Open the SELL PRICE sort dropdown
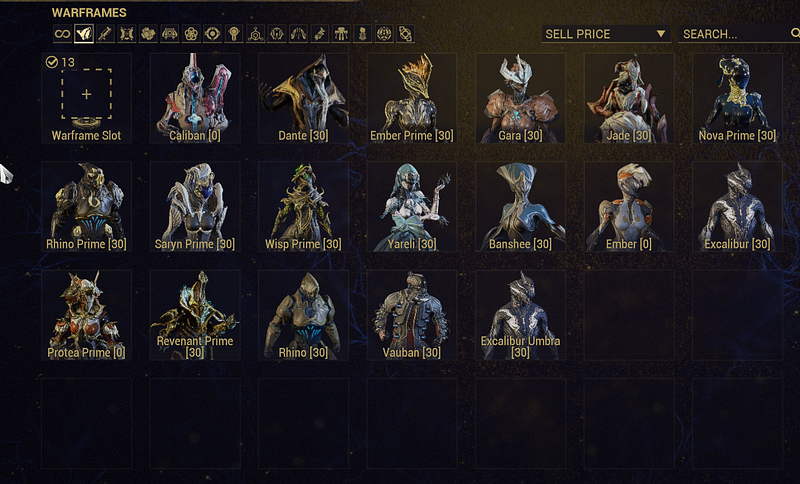Viewport: 800px width, 484px height. tap(606, 34)
